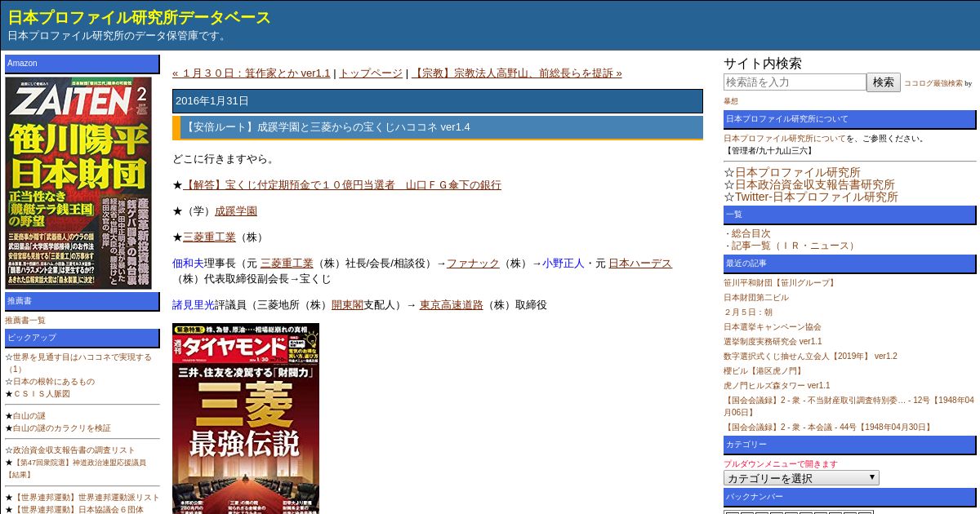Open recent article 2月5日:朝
Image resolution: width=980 pixels, height=514 pixels.
click(x=748, y=312)
